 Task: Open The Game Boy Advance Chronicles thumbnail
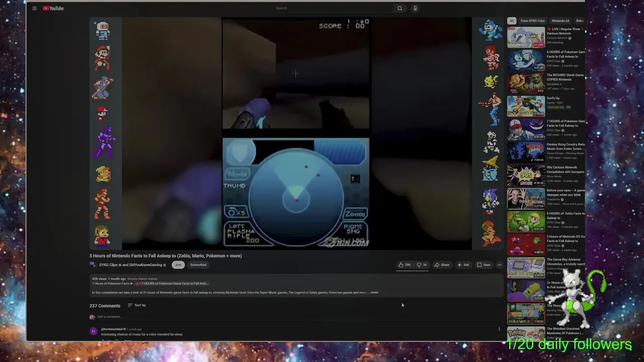click(526, 268)
